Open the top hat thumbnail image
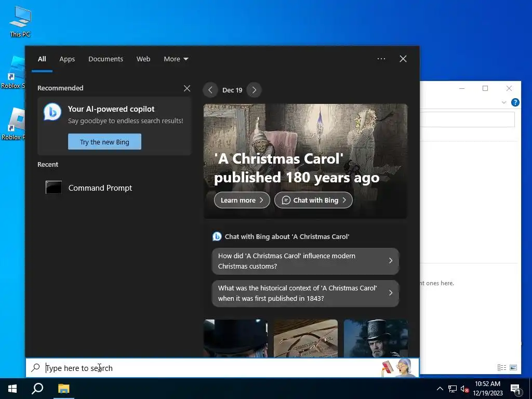 click(x=235, y=338)
